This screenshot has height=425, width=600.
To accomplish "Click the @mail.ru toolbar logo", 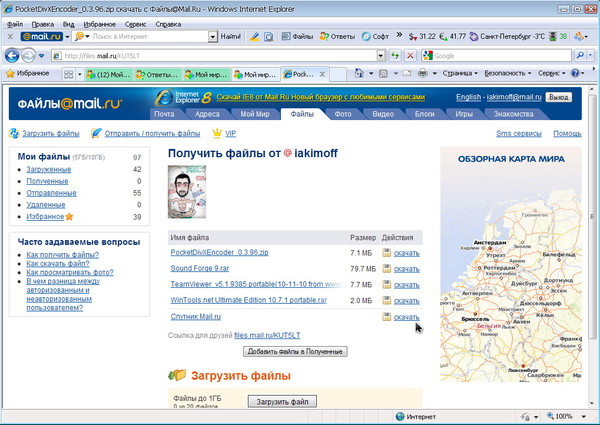I will click(x=42, y=37).
